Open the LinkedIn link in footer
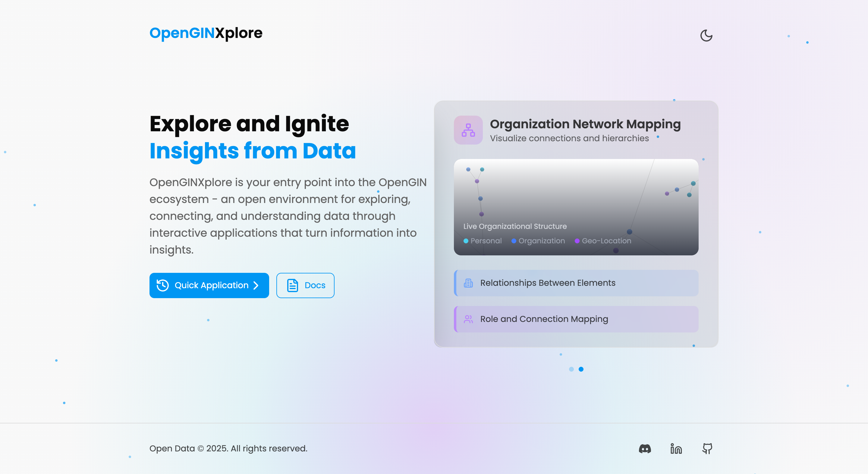Image resolution: width=868 pixels, height=474 pixels. [676, 448]
